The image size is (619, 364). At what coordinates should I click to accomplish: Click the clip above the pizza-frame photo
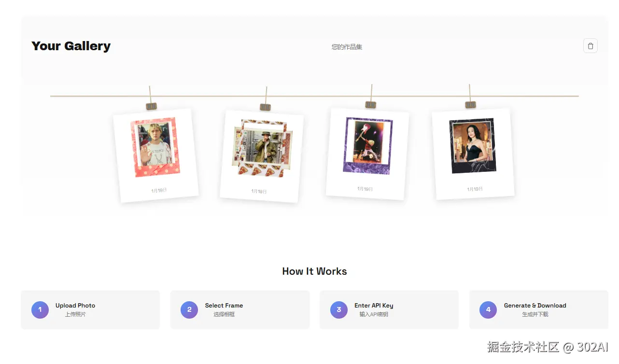coord(265,107)
